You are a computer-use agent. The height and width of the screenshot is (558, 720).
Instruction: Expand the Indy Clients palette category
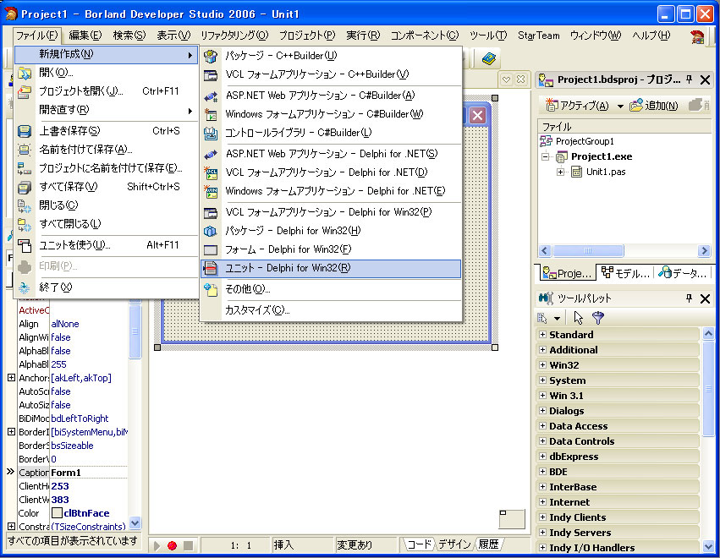tap(542, 517)
